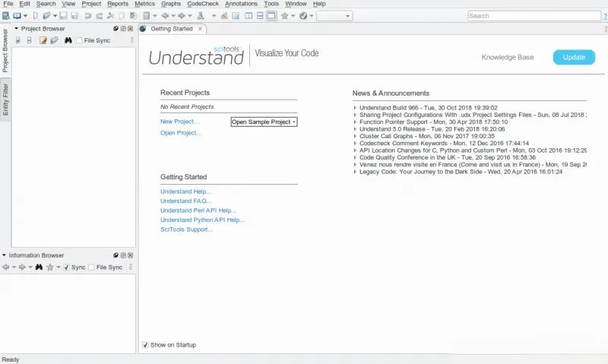Switch to the Entity Filter side tab
The height and width of the screenshot is (364, 608).
(x=5, y=100)
